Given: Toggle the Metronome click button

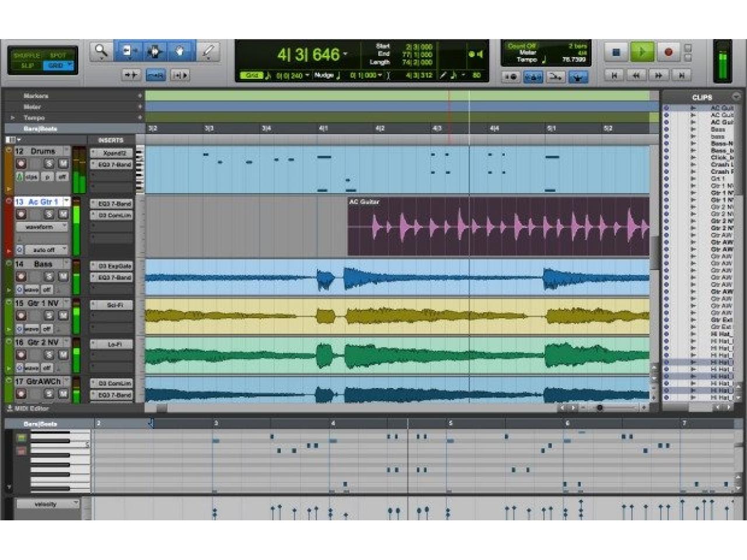Looking at the screenshot, I should (533, 76).
